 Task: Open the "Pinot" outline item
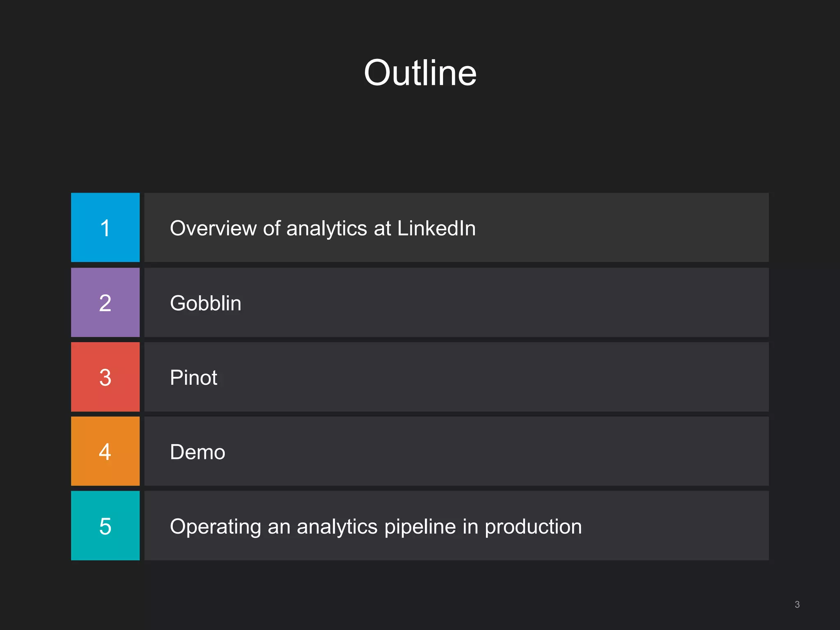coord(193,377)
